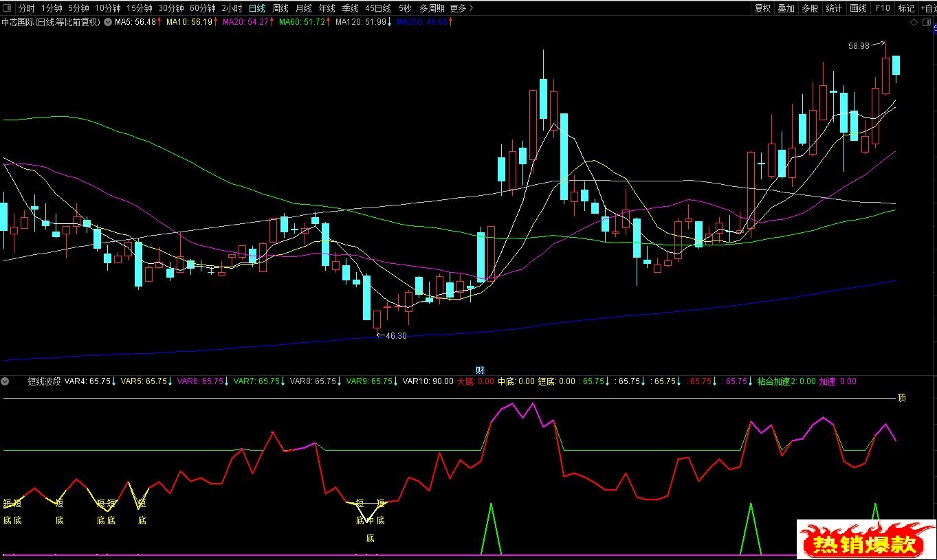Click the 短底: 0.00 value
The height and width of the screenshot is (560, 937).
tap(557, 381)
